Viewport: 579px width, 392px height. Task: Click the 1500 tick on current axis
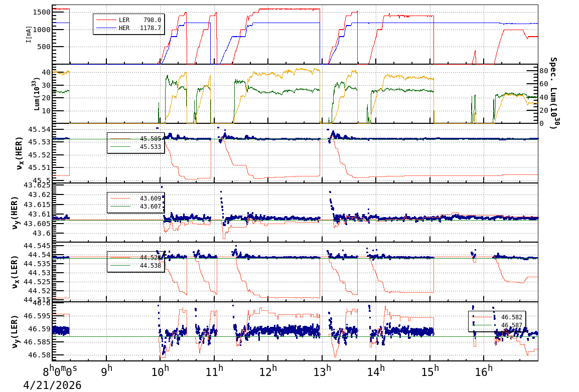pos(41,12)
